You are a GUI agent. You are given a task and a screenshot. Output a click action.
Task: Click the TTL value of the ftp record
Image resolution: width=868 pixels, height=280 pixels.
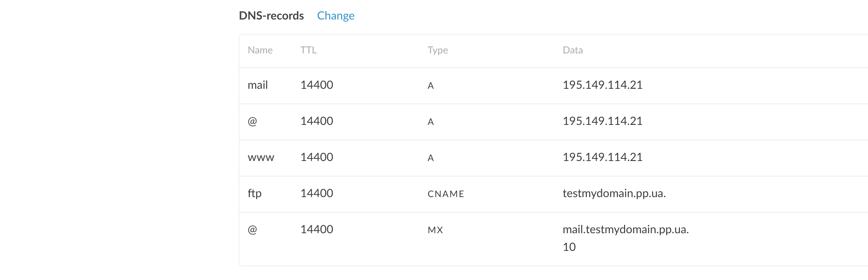(316, 193)
